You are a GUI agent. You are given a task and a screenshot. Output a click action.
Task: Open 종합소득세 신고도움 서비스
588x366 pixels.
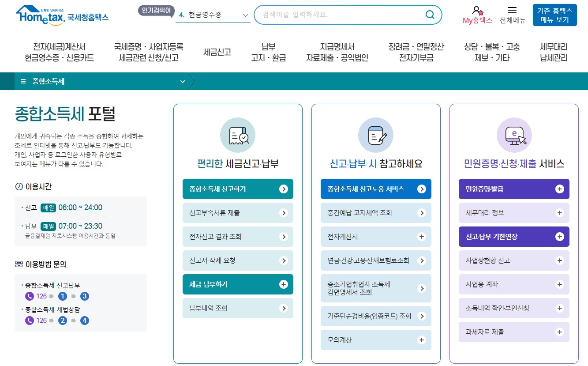[x=375, y=189]
